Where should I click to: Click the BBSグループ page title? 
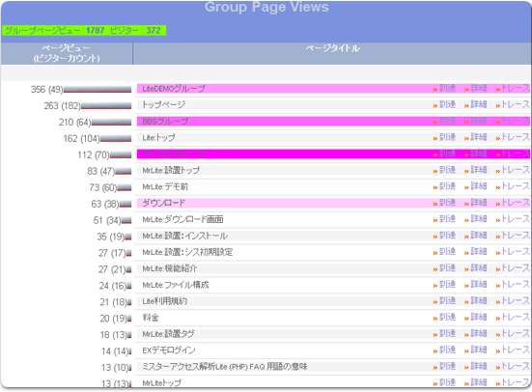click(x=165, y=121)
